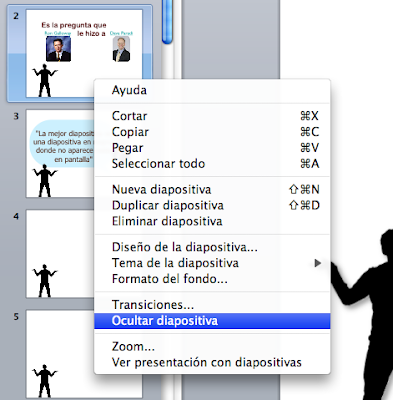
Task: Click Seleccionar todo menu entry
Action: coord(212,164)
